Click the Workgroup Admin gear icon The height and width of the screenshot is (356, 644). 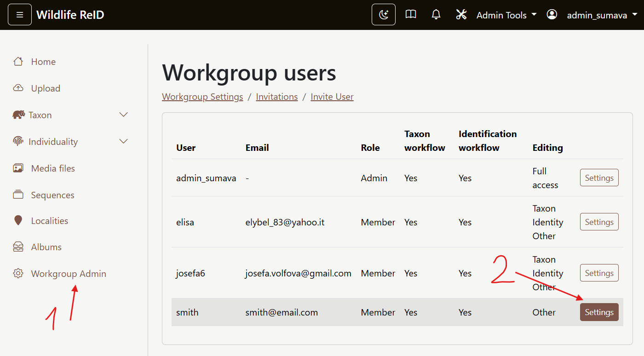(18, 274)
